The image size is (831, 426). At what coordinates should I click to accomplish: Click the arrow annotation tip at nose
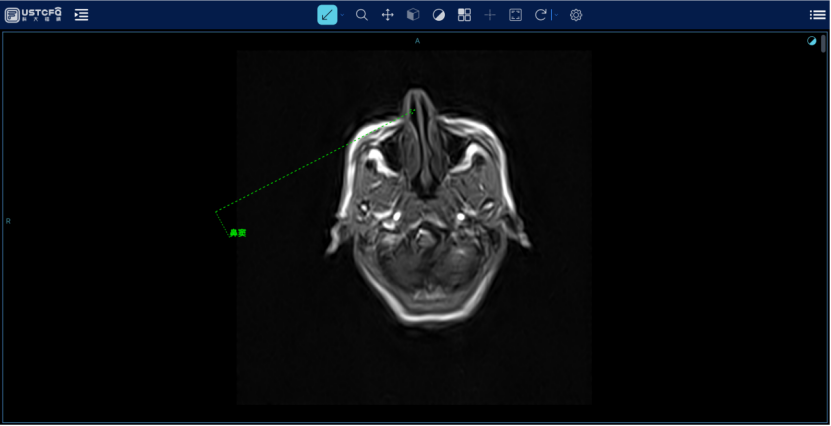pos(414,110)
